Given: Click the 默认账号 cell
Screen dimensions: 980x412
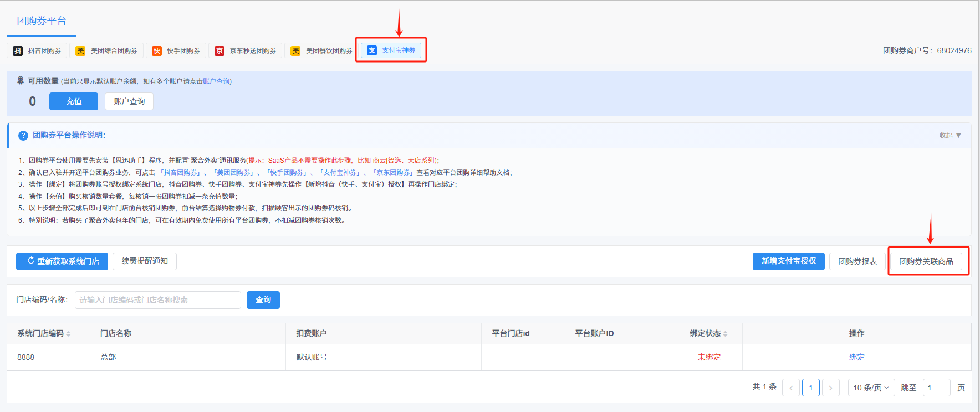Looking at the screenshot, I should (x=312, y=357).
